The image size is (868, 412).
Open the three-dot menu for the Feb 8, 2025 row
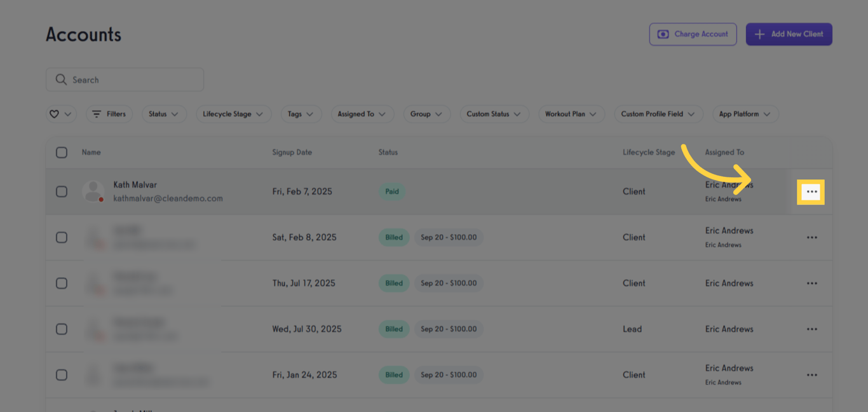811,237
